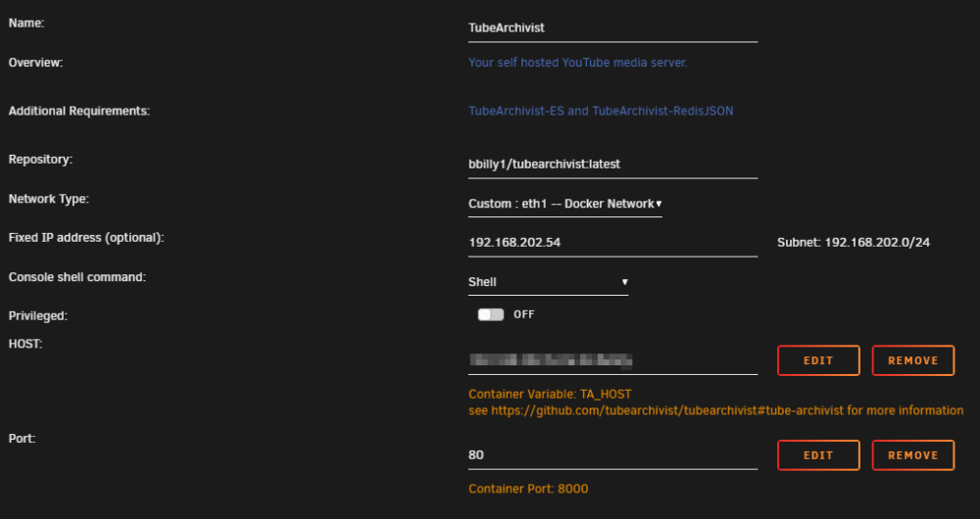Click EDIT button for HOST variable

pyautogui.click(x=818, y=360)
